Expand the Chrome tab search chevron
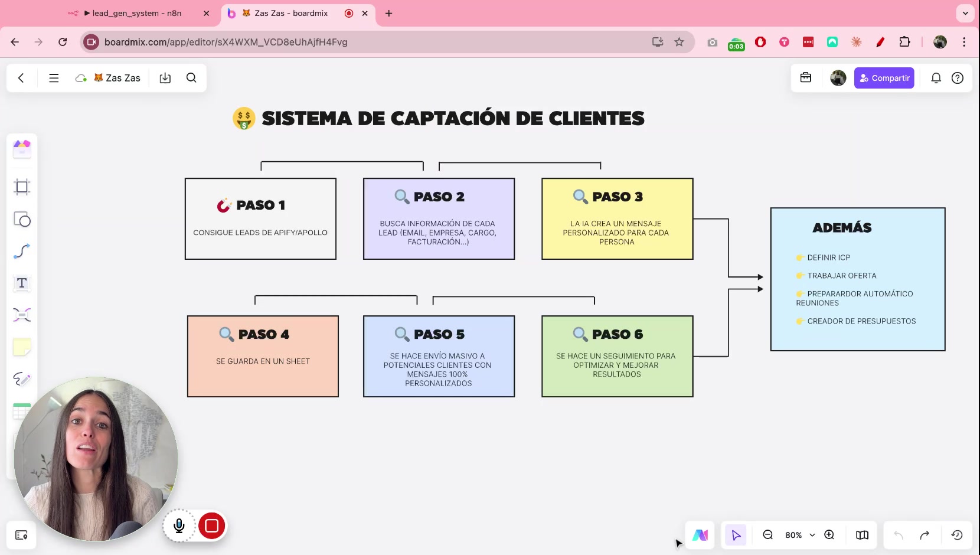 965,13
